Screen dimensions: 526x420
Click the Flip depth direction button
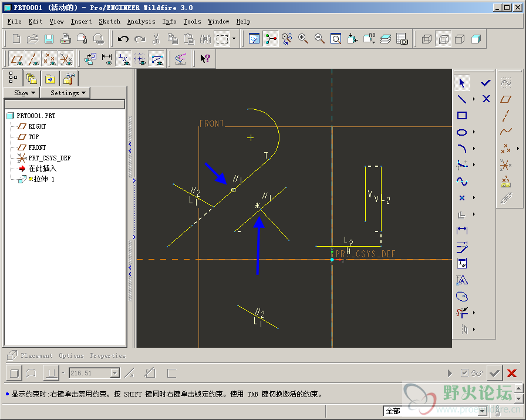(130, 373)
